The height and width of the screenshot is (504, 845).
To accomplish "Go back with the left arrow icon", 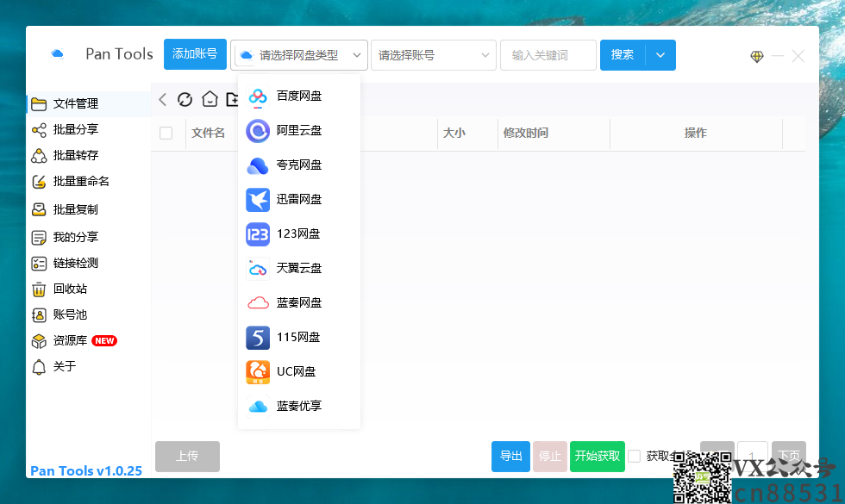I will (163, 100).
